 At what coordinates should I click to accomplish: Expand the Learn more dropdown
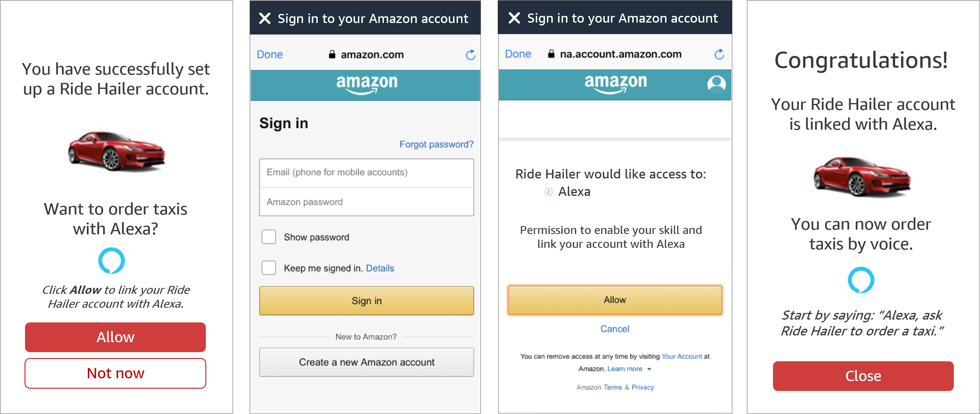tap(649, 369)
